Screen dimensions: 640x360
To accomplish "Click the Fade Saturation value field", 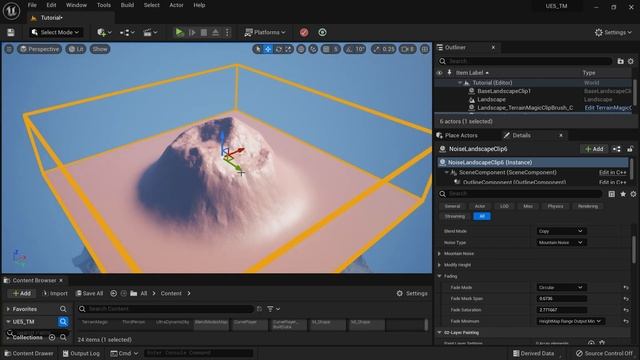I will click(x=562, y=310).
